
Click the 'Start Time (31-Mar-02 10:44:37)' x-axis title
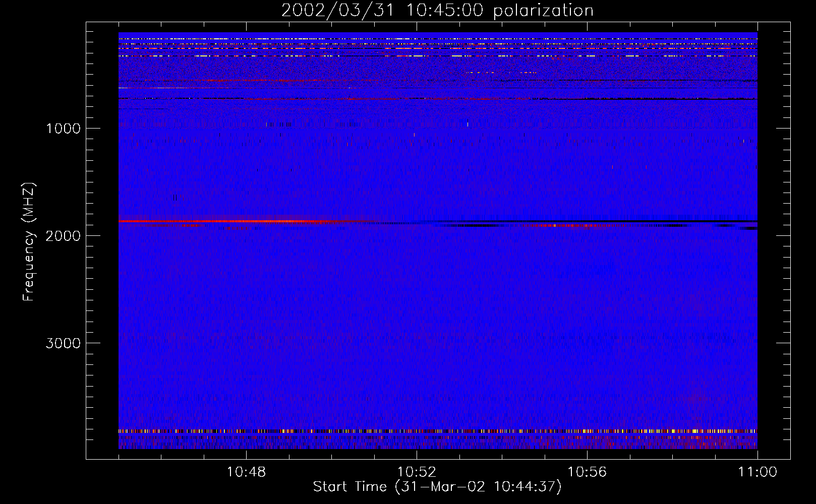(437, 487)
